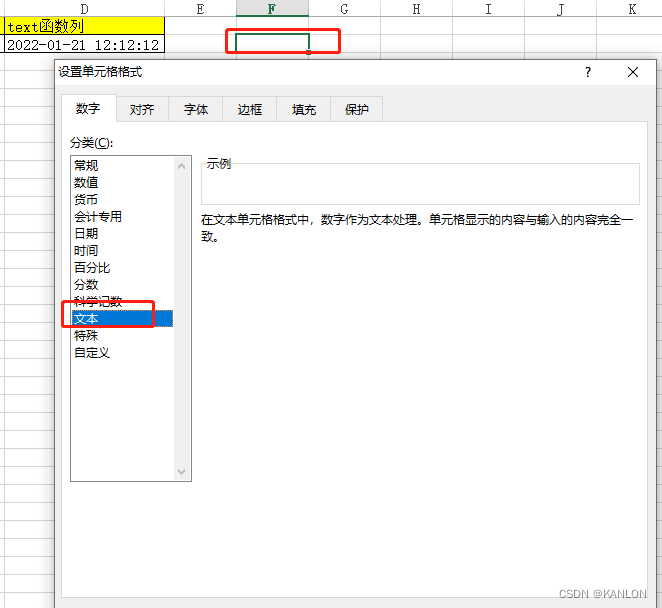Select the 特殊 category
The image size is (662, 608).
tap(122, 336)
